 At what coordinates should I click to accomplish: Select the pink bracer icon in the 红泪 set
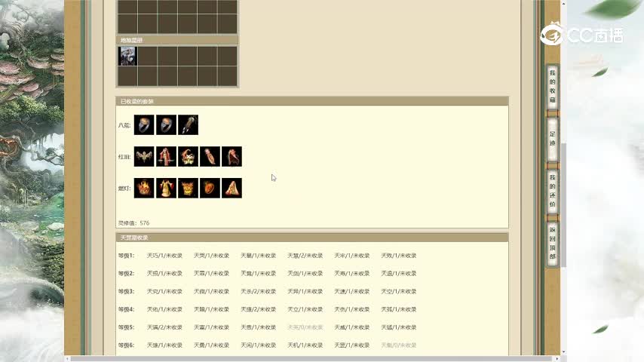(210, 157)
